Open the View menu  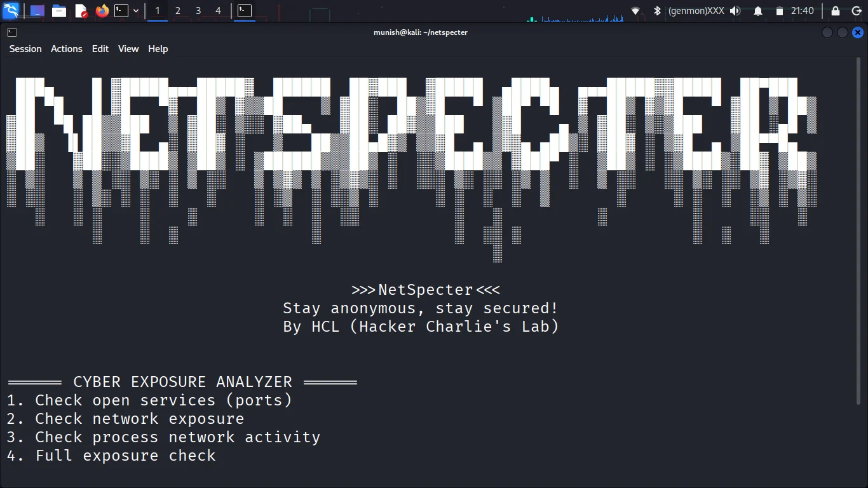coord(128,49)
